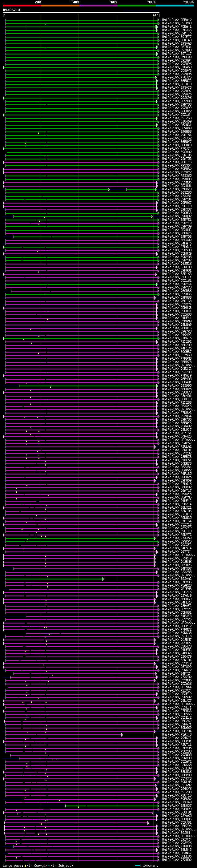This screenshot has width=197, height=868.
Task: Click the query end position 415
Action: click(x=155, y=15)
